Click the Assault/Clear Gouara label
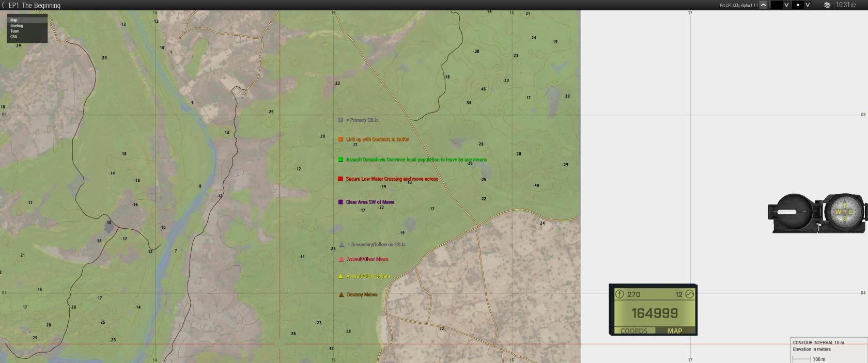The image size is (868, 363). [x=368, y=276]
